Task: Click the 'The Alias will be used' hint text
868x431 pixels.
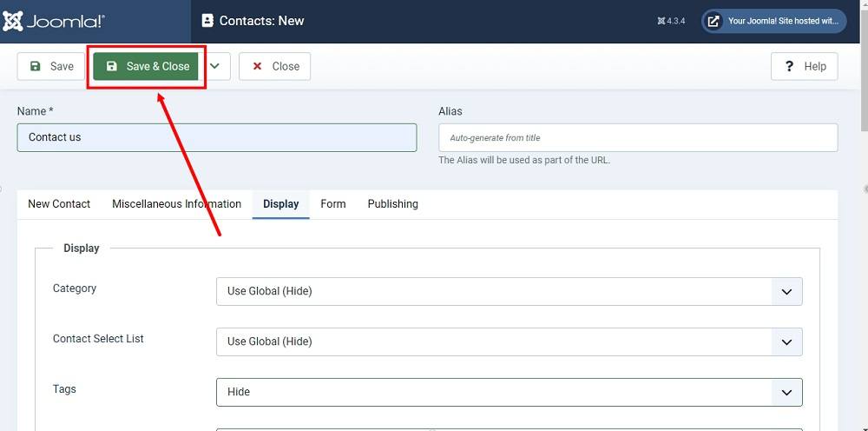Action: coord(524,160)
